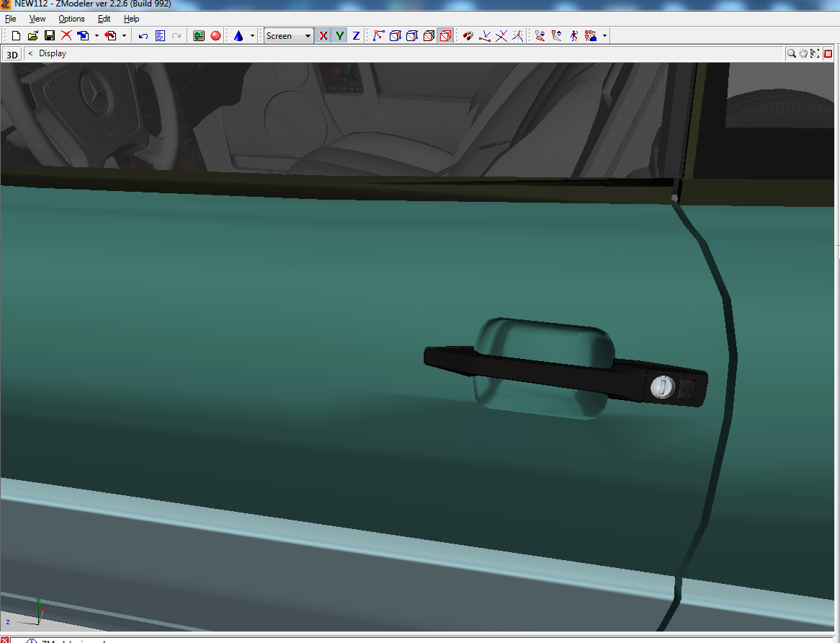Toggle the Z axis constraint
Screen dimensions: 840x643
point(356,35)
